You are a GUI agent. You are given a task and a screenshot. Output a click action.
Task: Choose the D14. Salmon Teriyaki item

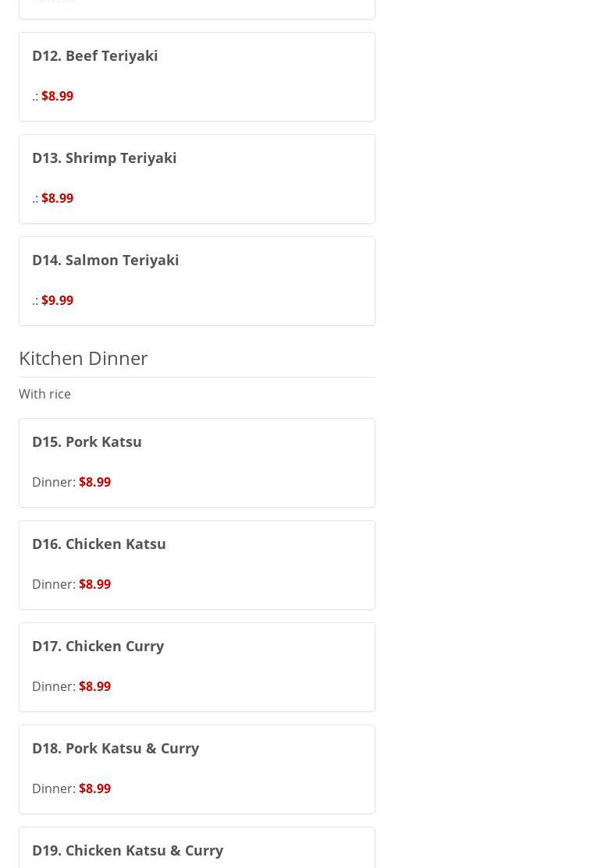coord(105,260)
